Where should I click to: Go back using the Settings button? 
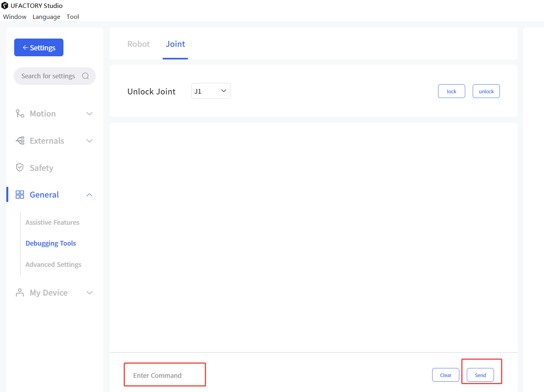point(39,48)
